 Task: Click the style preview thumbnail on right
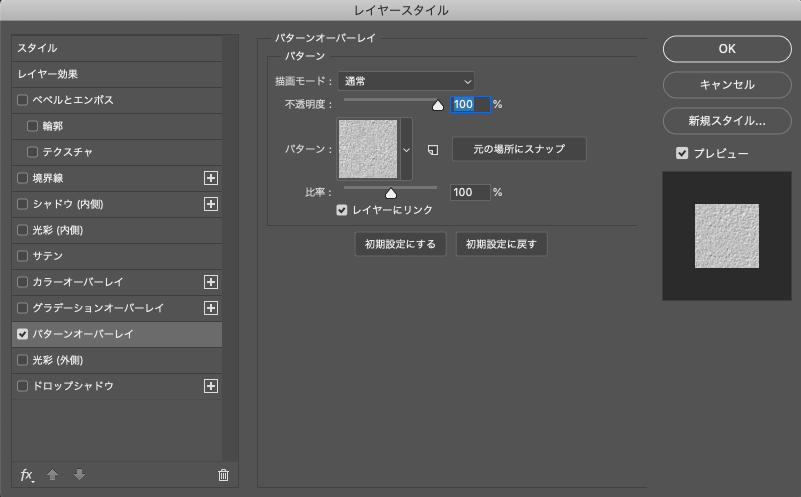click(x=727, y=236)
